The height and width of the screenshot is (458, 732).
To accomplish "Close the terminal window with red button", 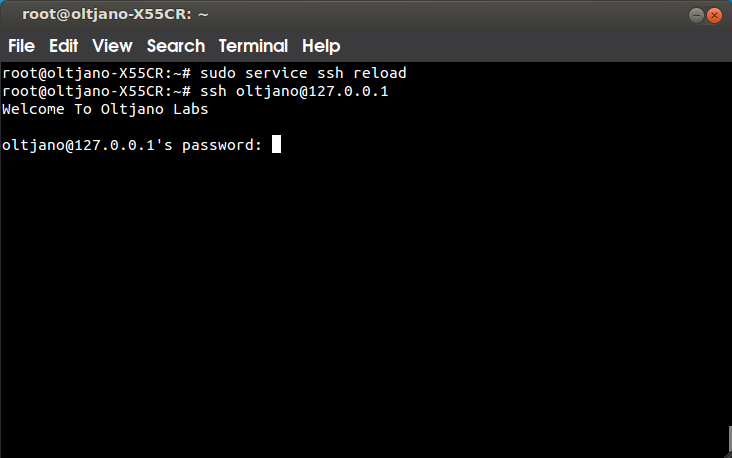I will pyautogui.click(x=714, y=15).
